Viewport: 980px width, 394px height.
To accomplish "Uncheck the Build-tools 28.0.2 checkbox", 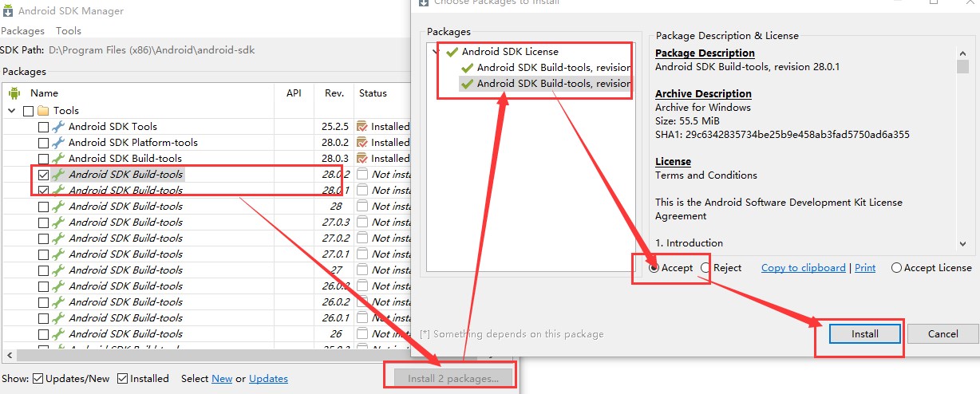I will tap(43, 175).
